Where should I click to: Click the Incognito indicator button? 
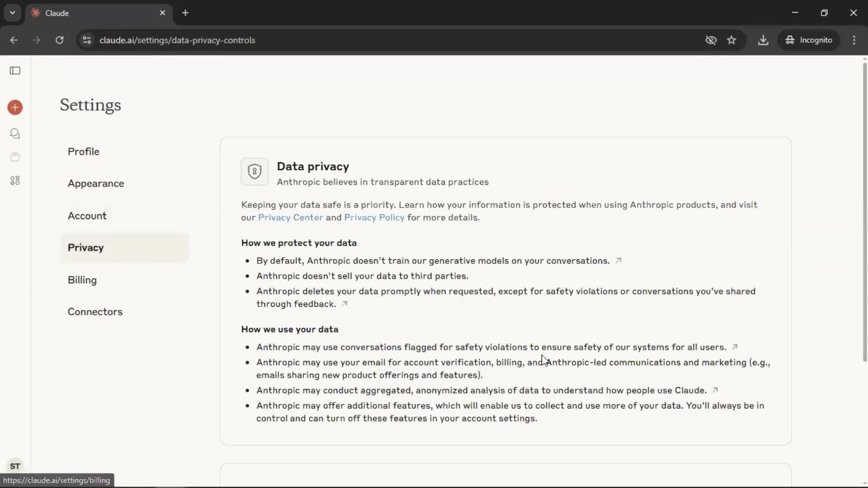pyautogui.click(x=809, y=40)
